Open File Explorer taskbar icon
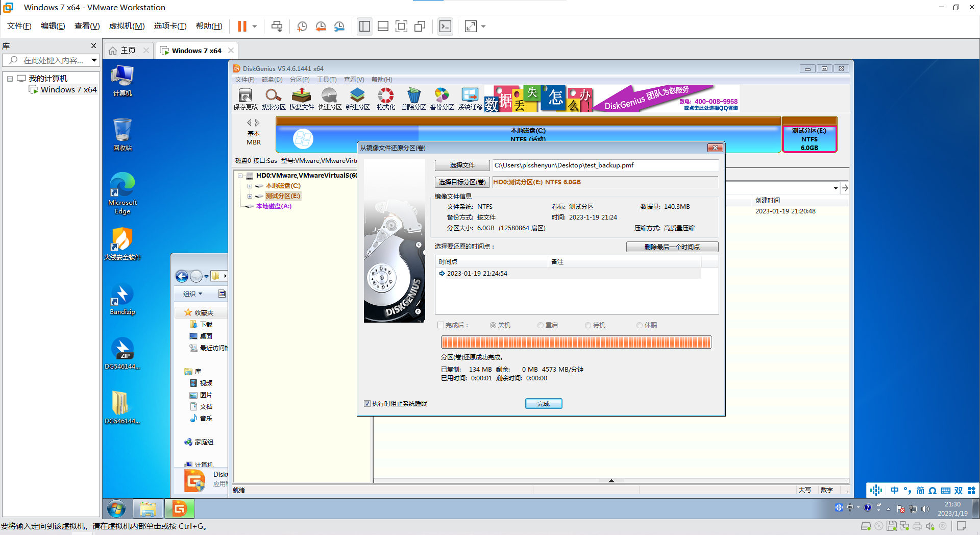The height and width of the screenshot is (535, 980). tap(148, 508)
